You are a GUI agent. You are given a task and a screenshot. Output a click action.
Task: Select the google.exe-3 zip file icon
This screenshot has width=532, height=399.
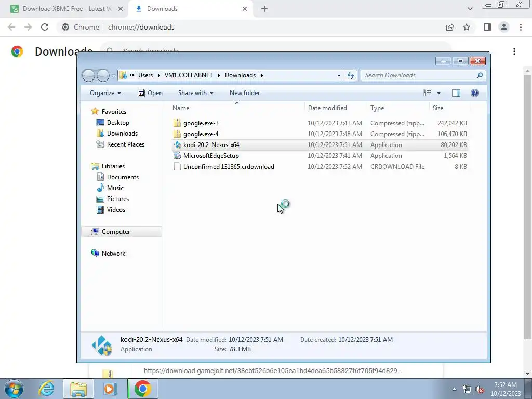(x=177, y=123)
